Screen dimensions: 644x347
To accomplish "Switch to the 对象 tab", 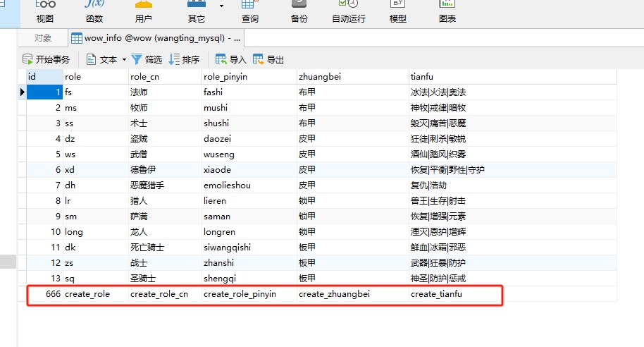I will (x=43, y=38).
